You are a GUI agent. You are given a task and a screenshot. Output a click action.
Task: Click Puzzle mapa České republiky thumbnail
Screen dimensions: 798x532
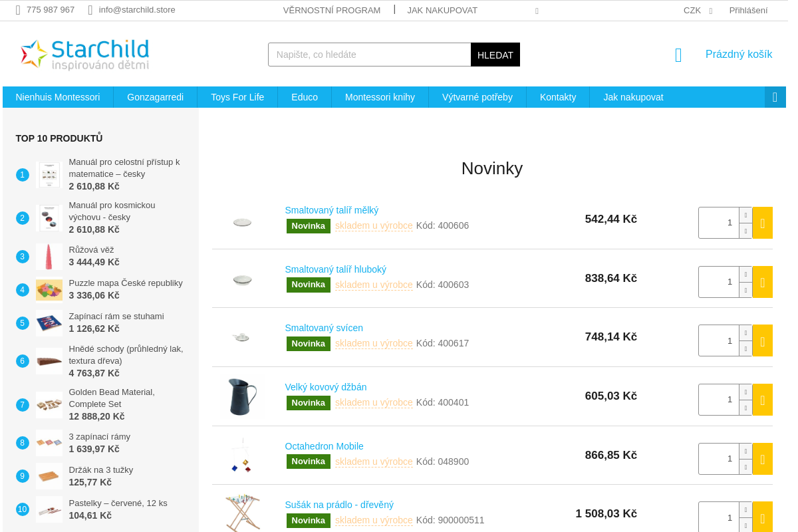point(49,290)
